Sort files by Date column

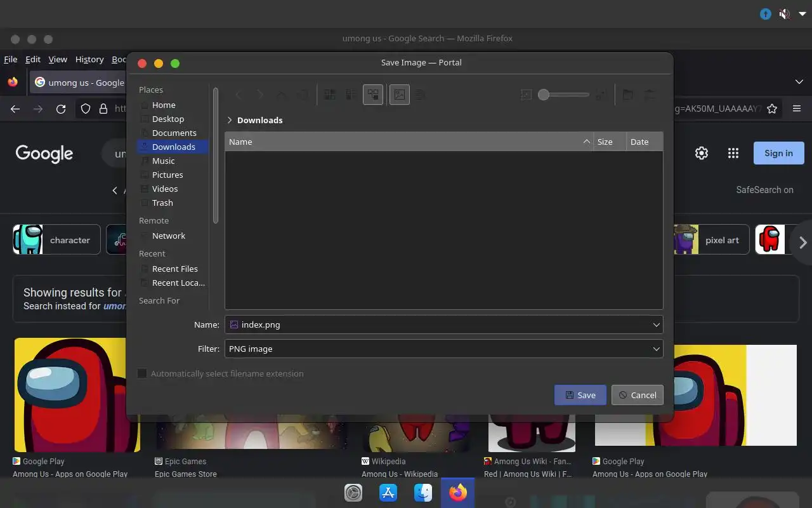[x=645, y=142]
